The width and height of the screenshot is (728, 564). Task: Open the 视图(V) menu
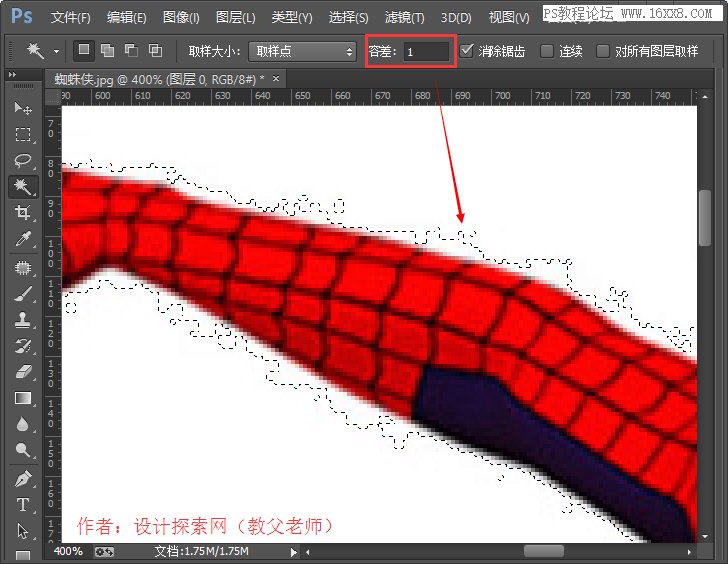509,18
